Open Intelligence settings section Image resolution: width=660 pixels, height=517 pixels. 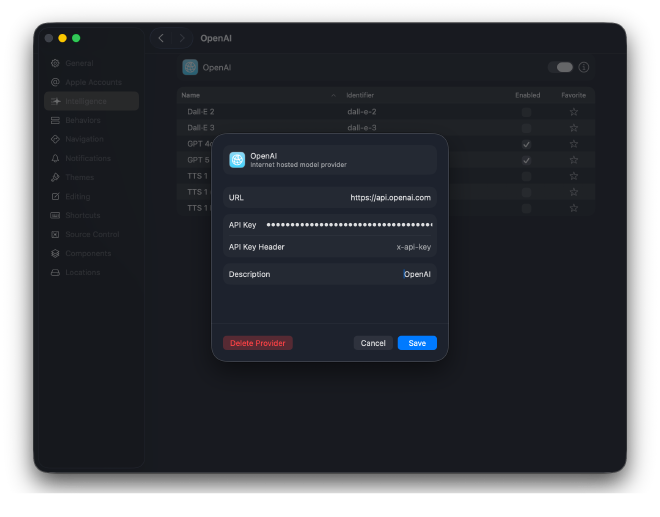pos(91,101)
